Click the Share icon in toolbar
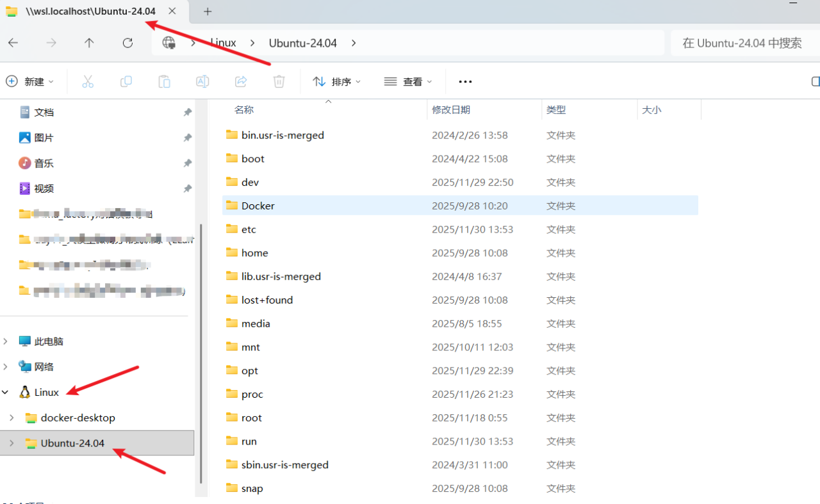This screenshot has height=504, width=820. [241, 81]
